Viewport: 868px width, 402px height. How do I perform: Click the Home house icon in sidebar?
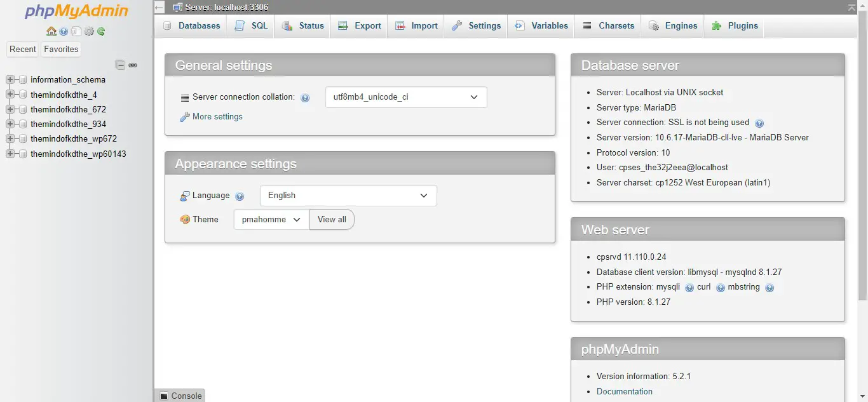(x=51, y=31)
